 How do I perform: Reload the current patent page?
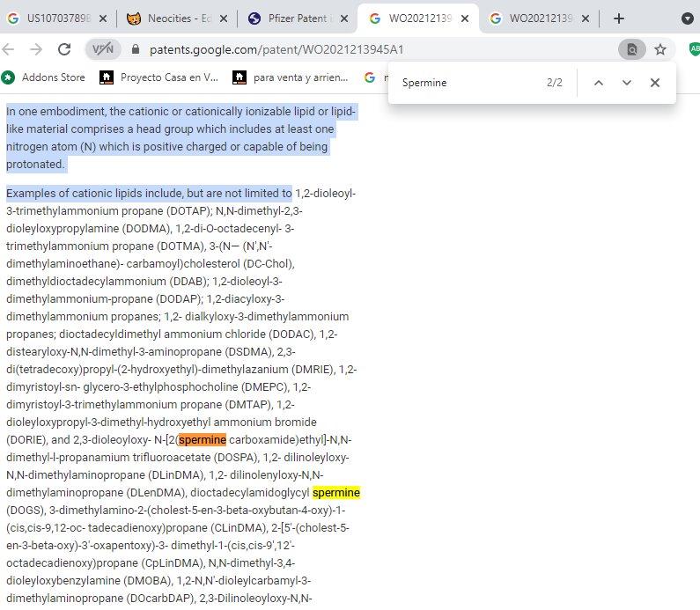(63, 49)
